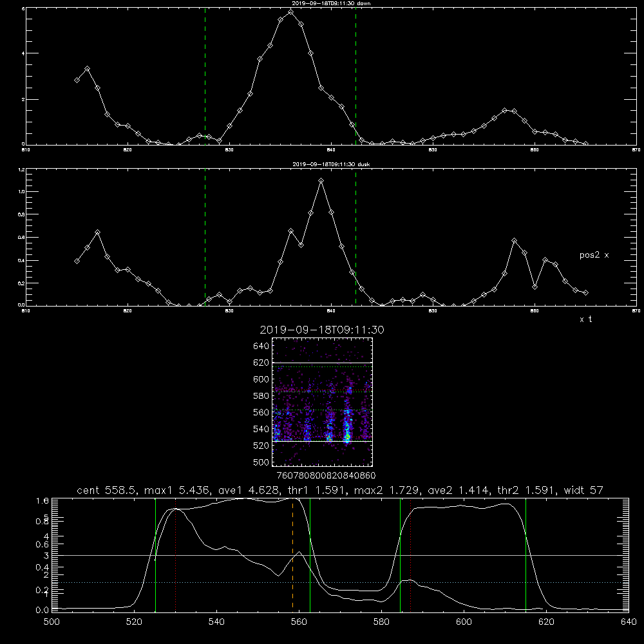Click heatmap y-axis label 540
This screenshot has height=644, width=644.
[x=261, y=429]
